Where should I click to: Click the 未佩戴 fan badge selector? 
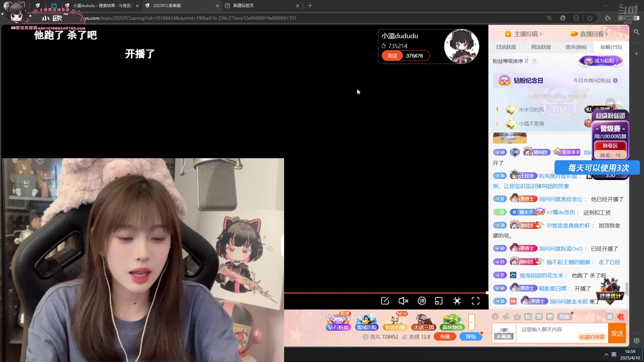[x=504, y=333]
